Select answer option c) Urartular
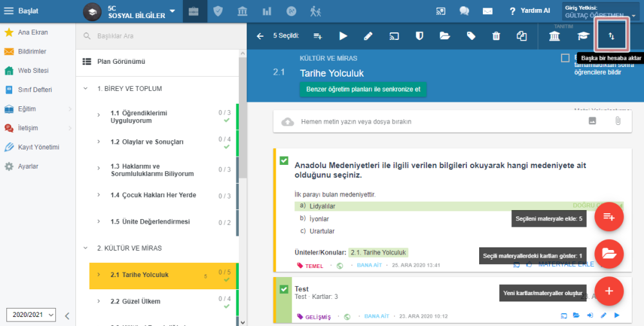The height and width of the screenshot is (326, 644). click(317, 231)
